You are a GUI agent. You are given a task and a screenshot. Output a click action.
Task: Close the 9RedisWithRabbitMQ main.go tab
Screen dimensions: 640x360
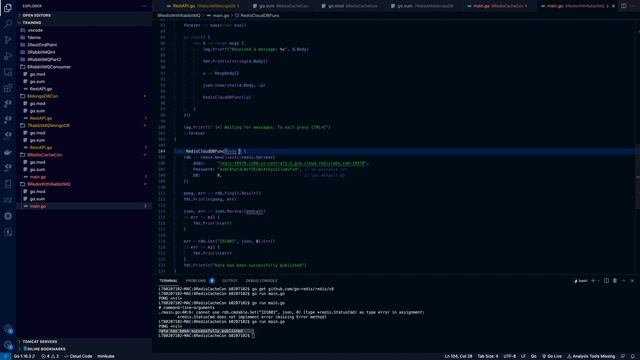click(613, 6)
